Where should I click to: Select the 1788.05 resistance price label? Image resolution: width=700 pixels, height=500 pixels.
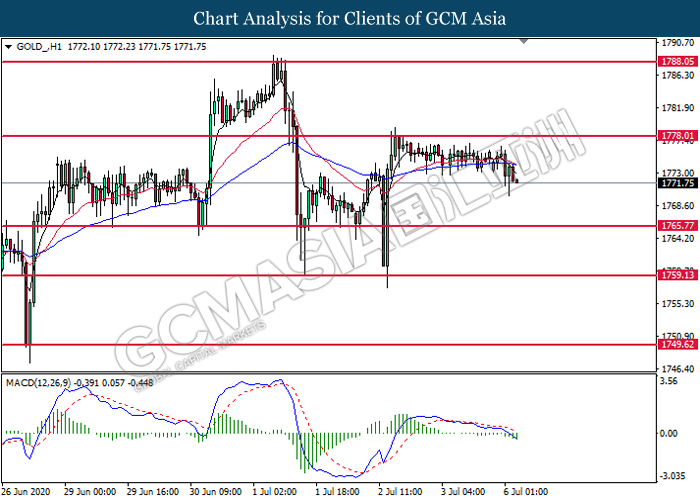(678, 62)
